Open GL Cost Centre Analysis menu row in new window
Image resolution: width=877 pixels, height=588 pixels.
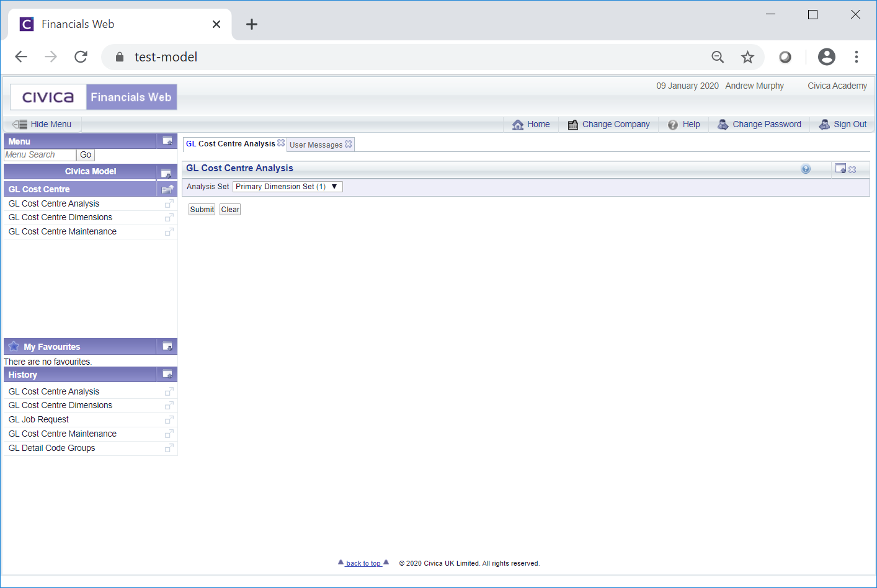click(x=169, y=203)
